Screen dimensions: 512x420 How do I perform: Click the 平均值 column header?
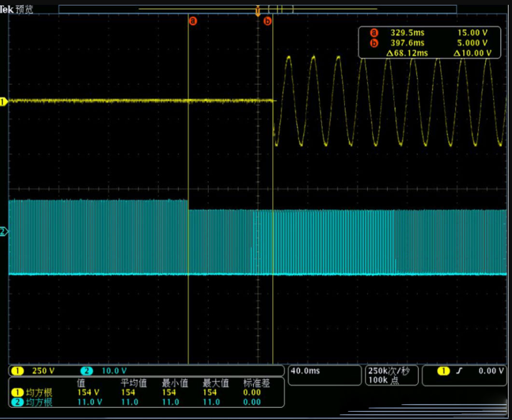(x=134, y=383)
